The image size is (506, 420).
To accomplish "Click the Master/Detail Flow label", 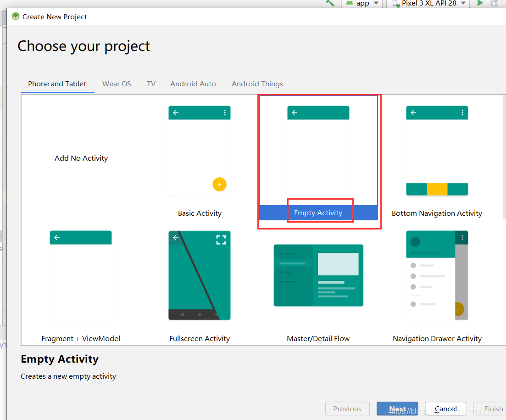I will click(x=318, y=339).
